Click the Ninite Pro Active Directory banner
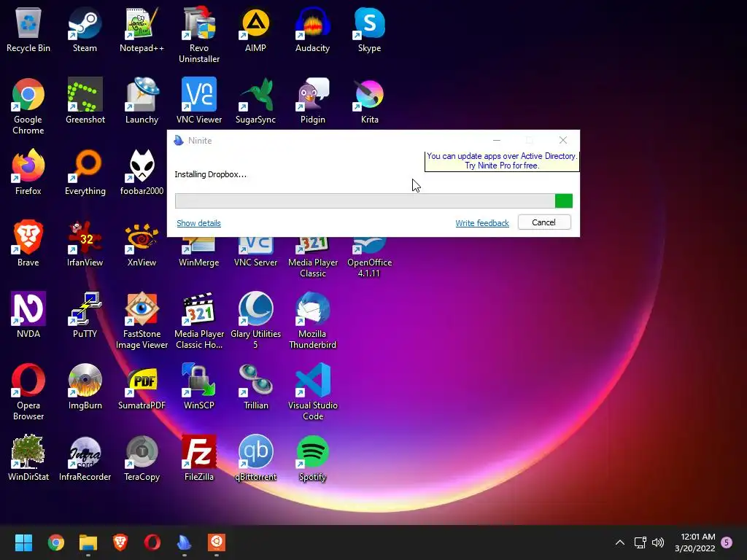The image size is (747, 560). pos(502,161)
